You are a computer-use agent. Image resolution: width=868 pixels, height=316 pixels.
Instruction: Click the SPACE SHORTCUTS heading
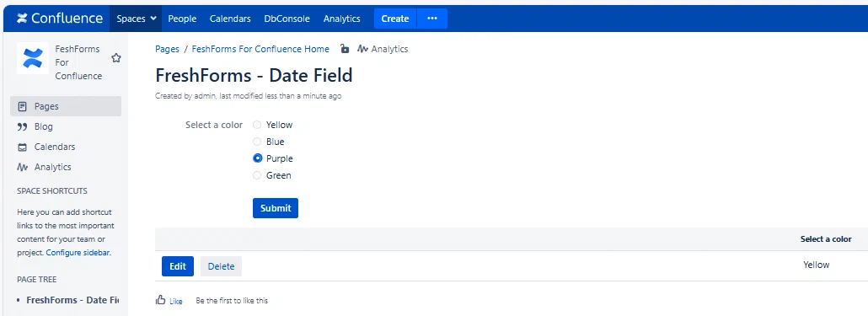click(52, 191)
